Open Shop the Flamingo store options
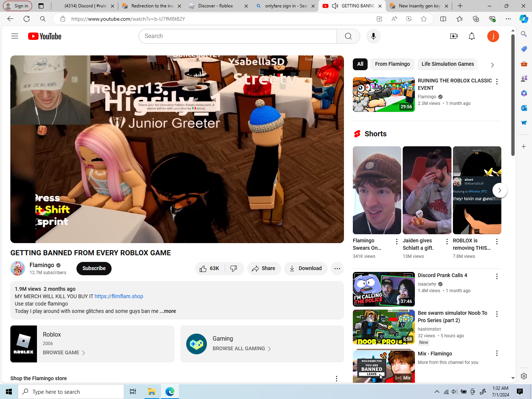 pyautogui.click(x=337, y=379)
